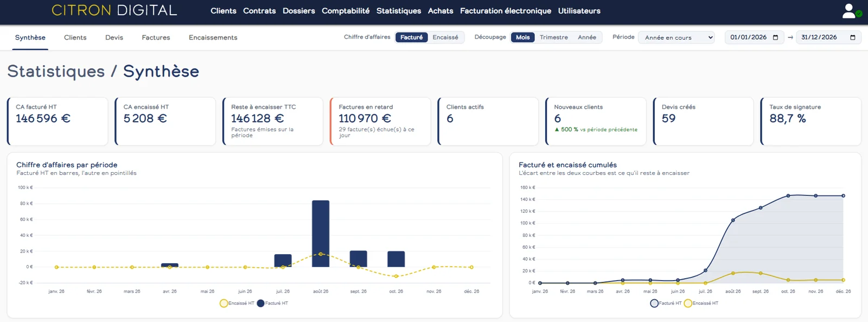The image size is (868, 322).
Task: Click the '88,7 %' value
Action: [788, 118]
